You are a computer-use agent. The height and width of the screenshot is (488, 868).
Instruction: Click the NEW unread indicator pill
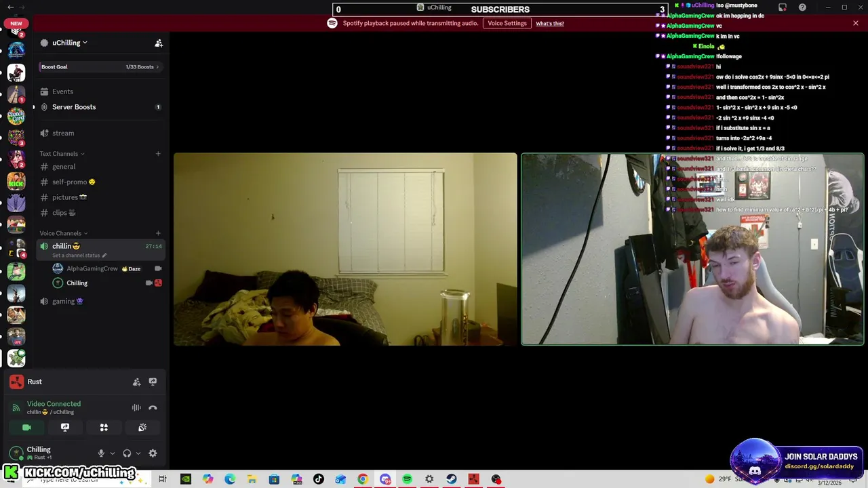point(16,23)
